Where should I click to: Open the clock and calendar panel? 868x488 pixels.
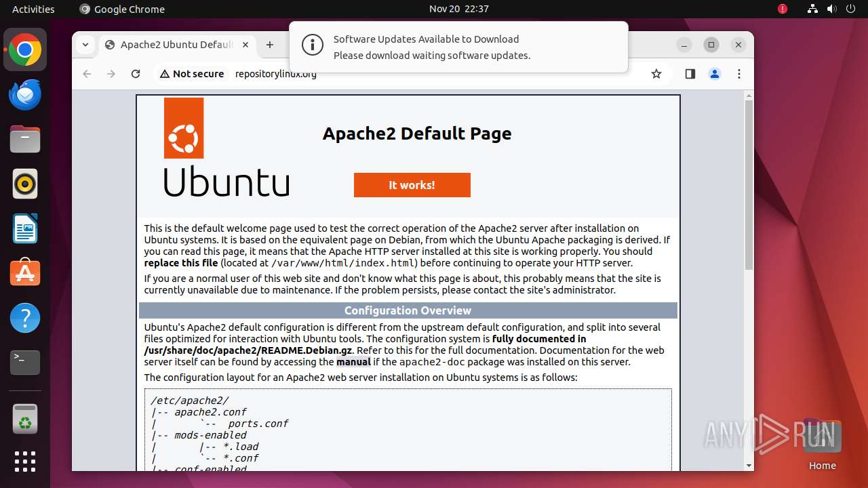(x=459, y=9)
